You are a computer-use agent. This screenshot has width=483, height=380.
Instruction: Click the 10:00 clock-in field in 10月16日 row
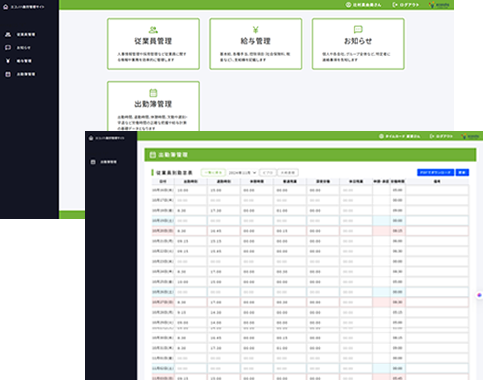coord(191,190)
